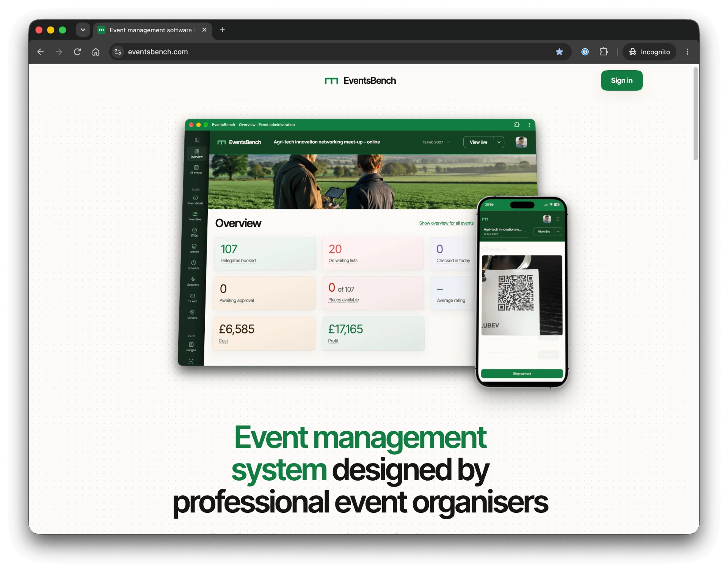This screenshot has width=728, height=572.
Task: Click the address bar URL field
Action: 340,52
